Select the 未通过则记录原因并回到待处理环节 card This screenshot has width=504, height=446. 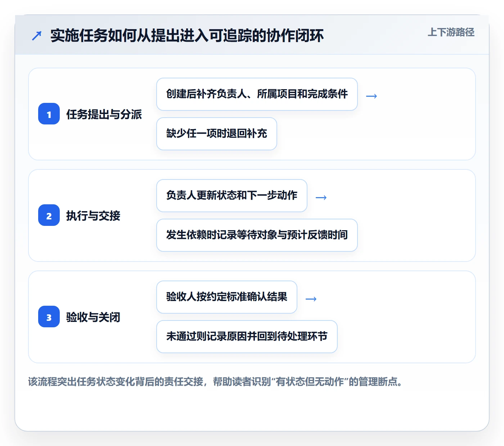click(x=247, y=337)
